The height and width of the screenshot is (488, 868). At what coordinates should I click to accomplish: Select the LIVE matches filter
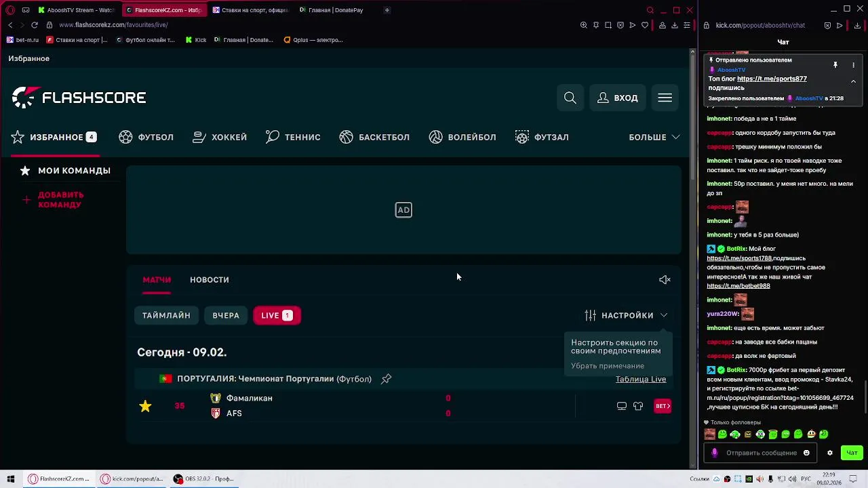(277, 315)
